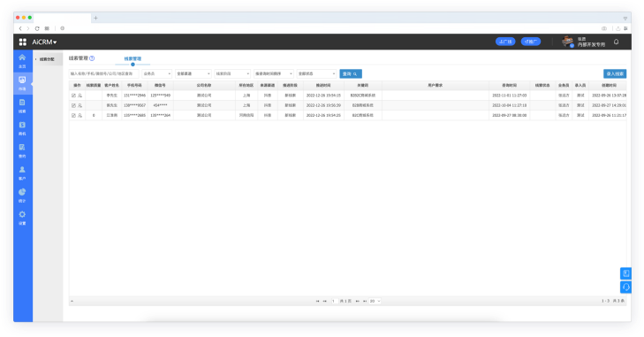Open the person-shaped customer icon in sidebar

[x=22, y=170]
